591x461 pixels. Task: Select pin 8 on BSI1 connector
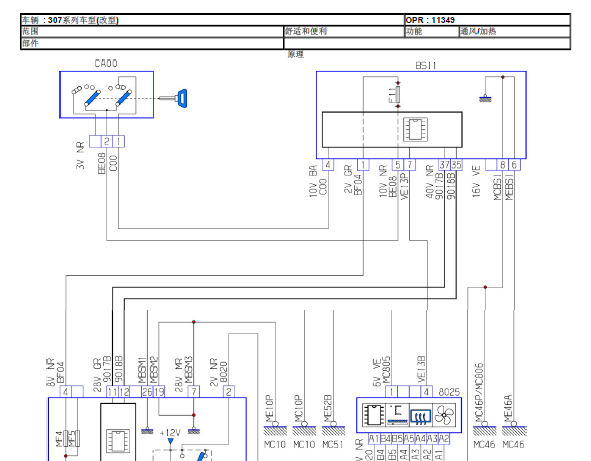[x=502, y=165]
